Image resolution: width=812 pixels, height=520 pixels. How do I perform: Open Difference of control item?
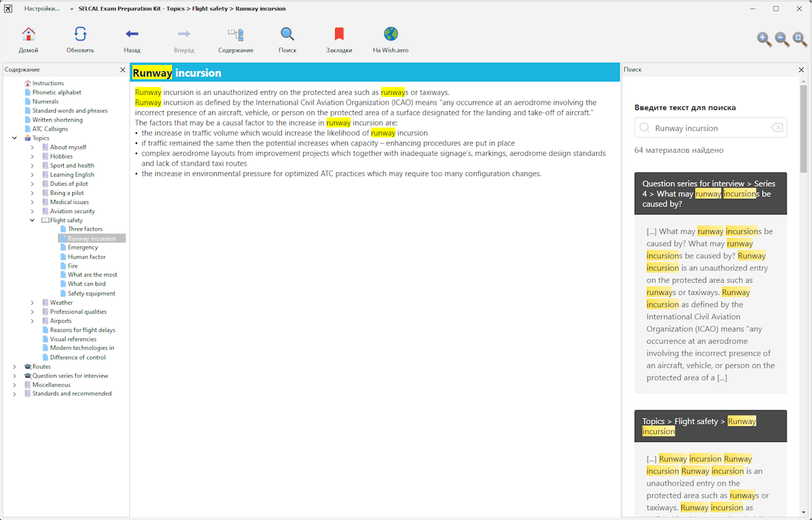pos(77,357)
